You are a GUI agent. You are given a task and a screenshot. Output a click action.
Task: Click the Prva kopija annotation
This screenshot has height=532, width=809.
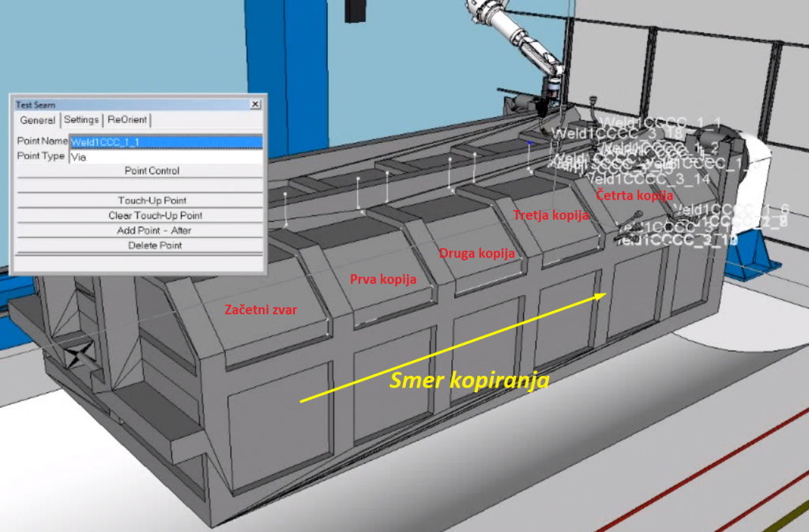click(x=382, y=279)
